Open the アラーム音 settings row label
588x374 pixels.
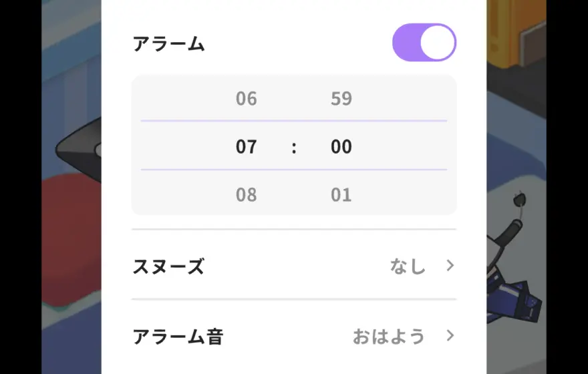pos(178,336)
